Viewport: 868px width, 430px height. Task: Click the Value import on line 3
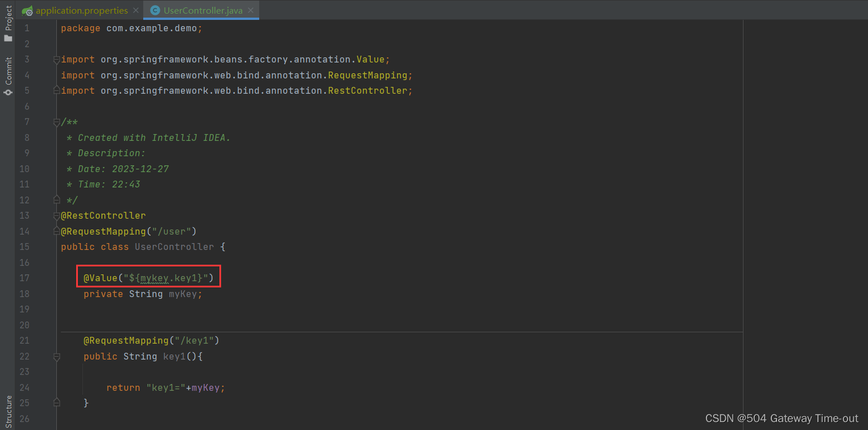point(226,59)
